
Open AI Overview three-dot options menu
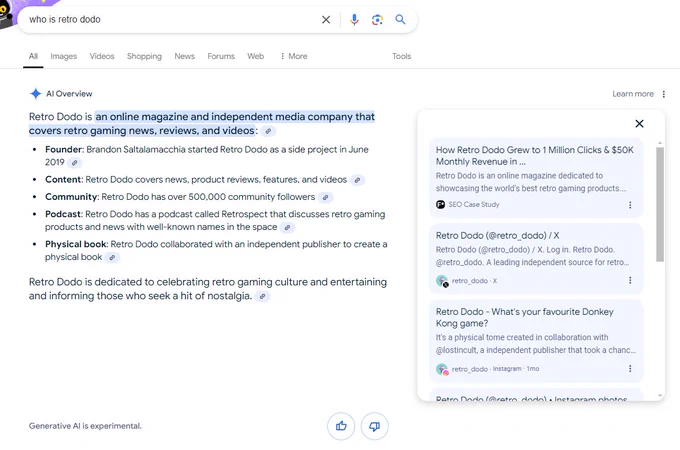point(664,94)
